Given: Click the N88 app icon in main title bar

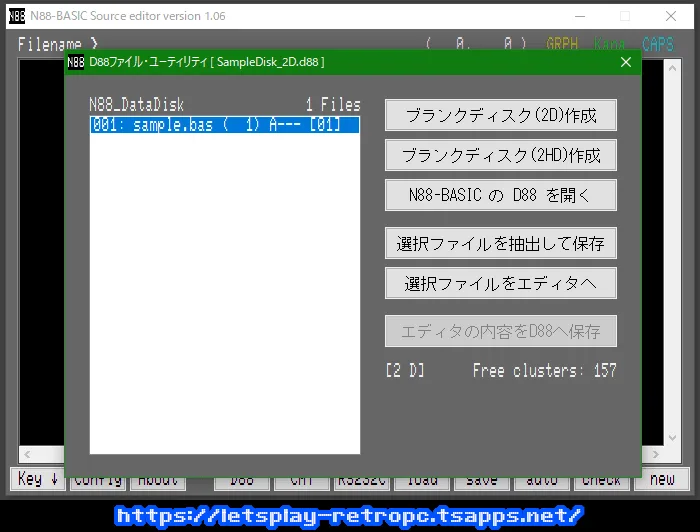Looking at the screenshot, I should tap(17, 16).
